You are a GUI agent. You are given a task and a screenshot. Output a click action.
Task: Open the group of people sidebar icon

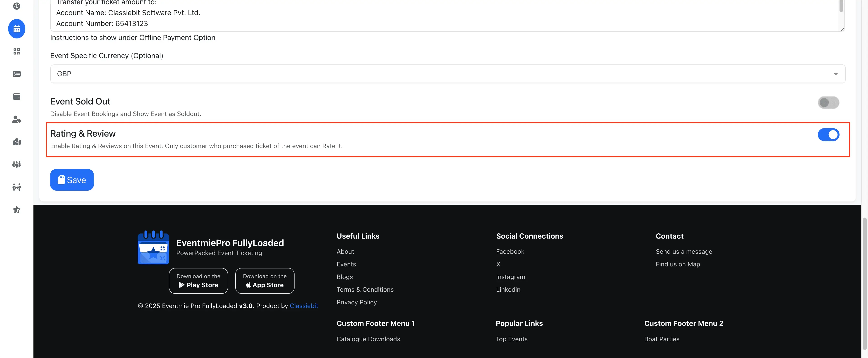point(17,164)
